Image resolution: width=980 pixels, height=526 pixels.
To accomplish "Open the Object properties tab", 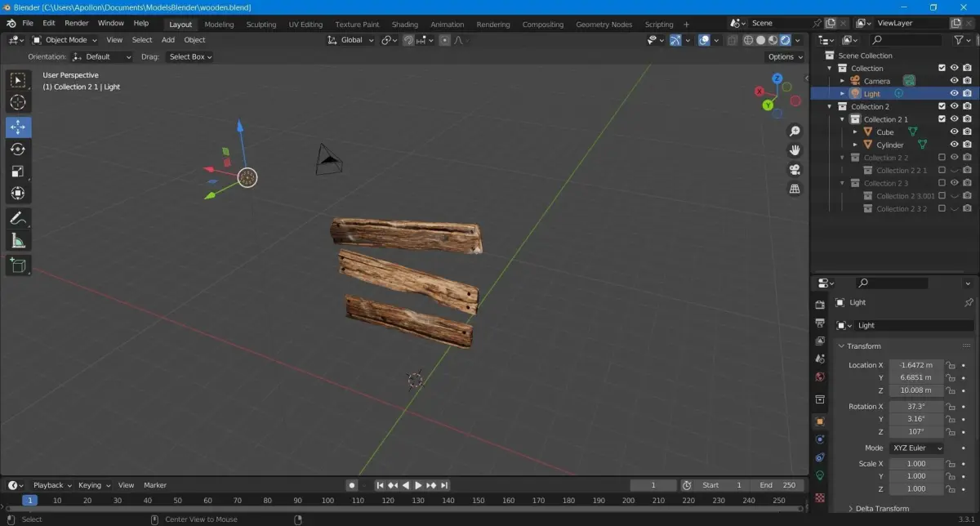I will coord(820,421).
